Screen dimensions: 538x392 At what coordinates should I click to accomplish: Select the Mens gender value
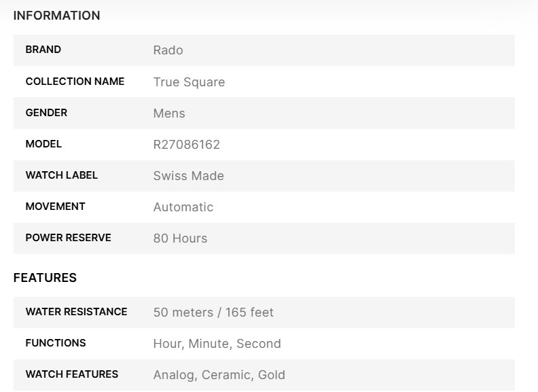tap(169, 113)
